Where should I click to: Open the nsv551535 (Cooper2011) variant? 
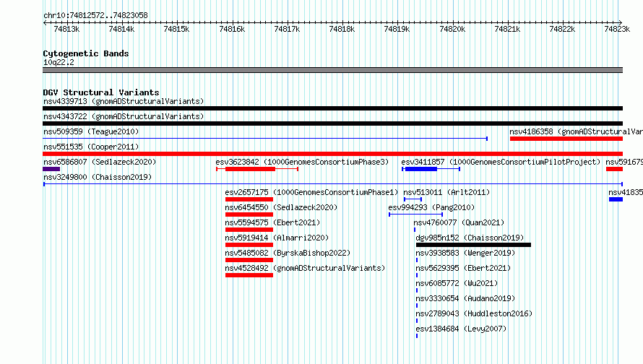(91, 147)
